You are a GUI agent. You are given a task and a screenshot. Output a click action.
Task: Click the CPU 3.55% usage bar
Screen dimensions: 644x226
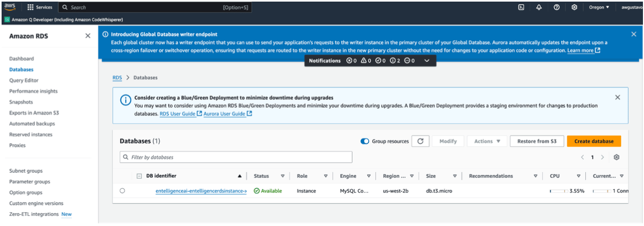(558, 191)
